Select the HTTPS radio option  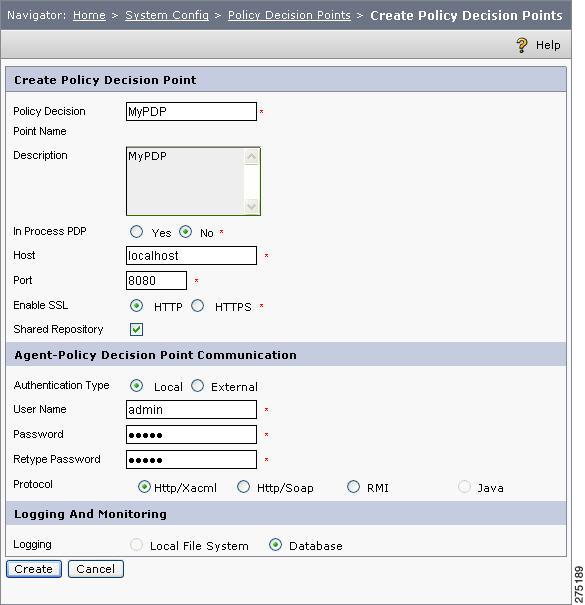(x=198, y=306)
